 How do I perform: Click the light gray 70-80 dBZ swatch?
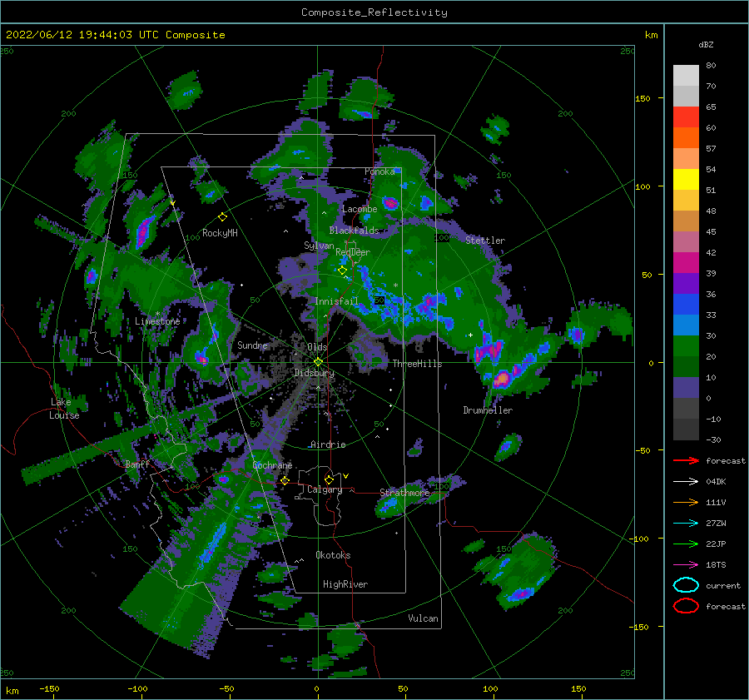[x=686, y=76]
